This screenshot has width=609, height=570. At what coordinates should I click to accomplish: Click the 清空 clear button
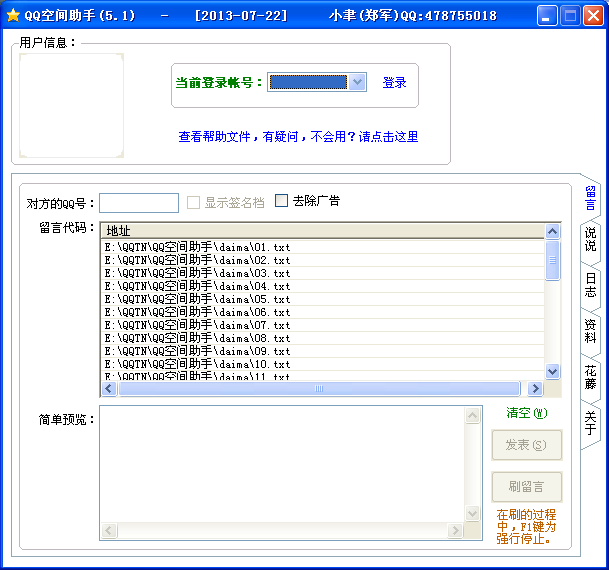(526, 413)
